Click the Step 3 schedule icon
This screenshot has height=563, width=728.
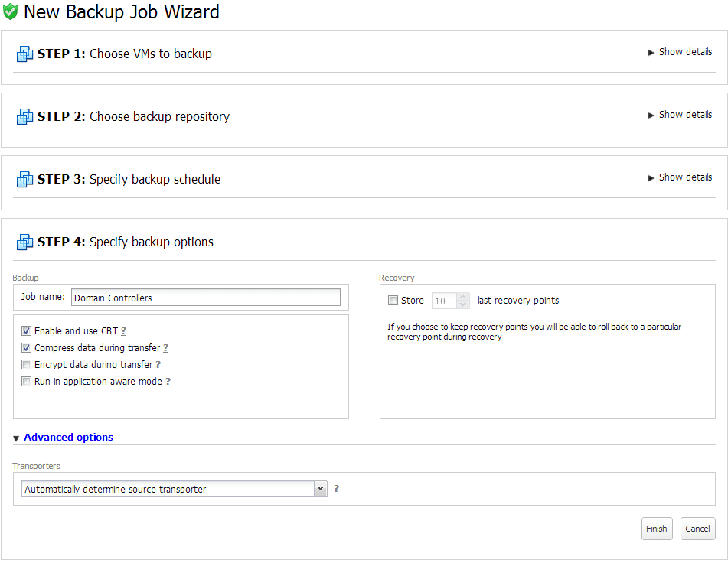coord(24,179)
